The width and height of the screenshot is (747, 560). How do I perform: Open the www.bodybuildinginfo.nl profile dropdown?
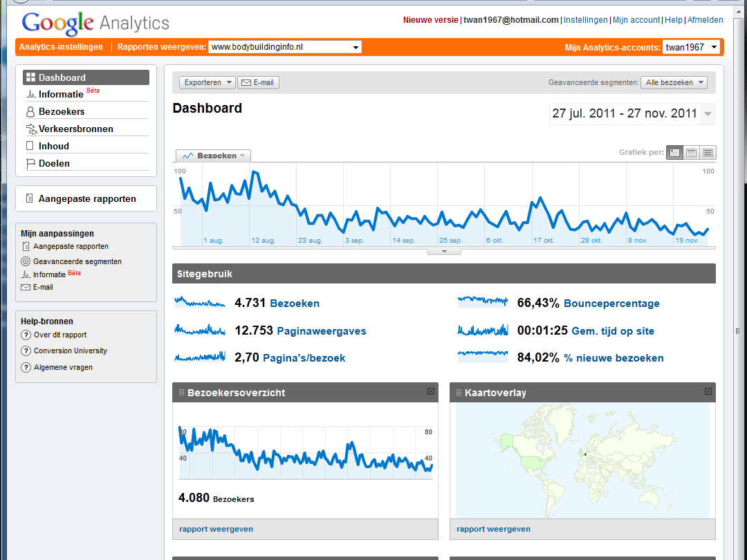tap(285, 47)
